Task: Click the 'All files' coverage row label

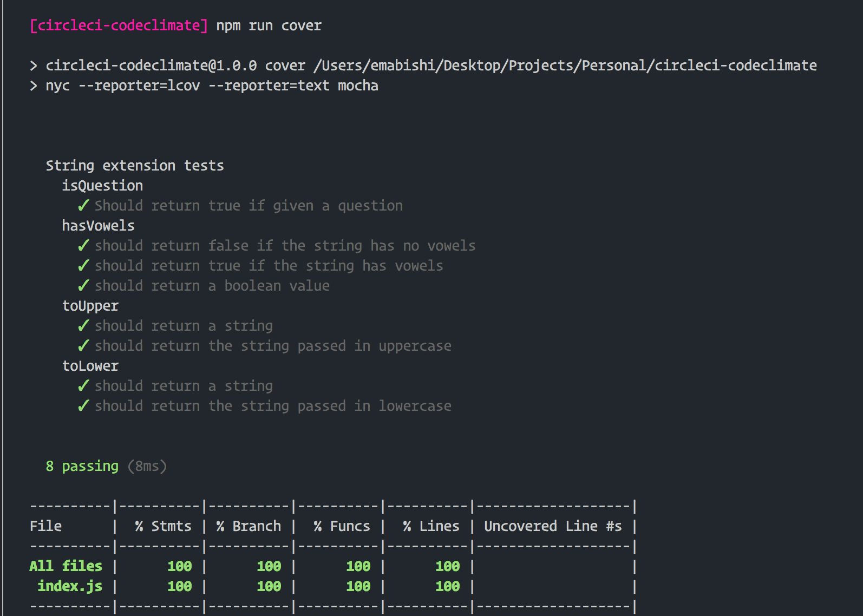Action: [x=66, y=566]
